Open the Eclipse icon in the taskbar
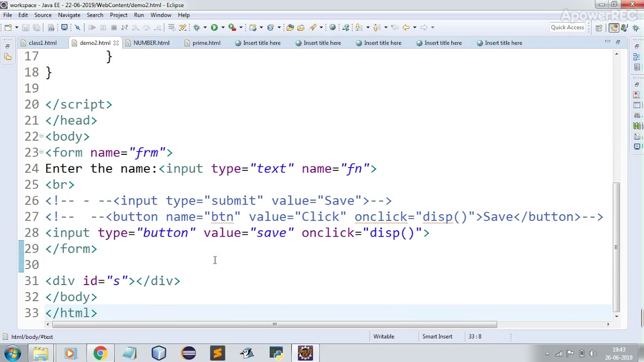 point(189,353)
